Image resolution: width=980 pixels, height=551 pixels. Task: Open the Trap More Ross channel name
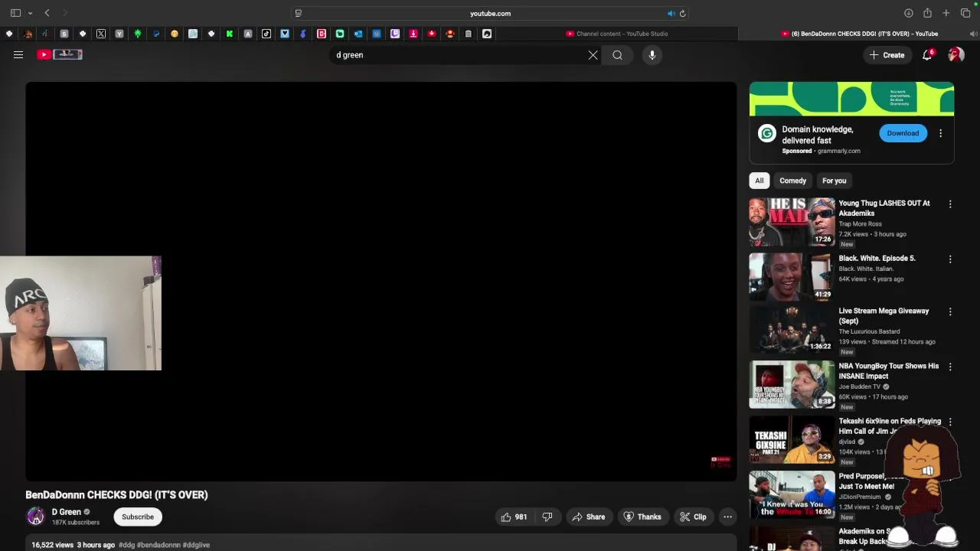pos(860,224)
